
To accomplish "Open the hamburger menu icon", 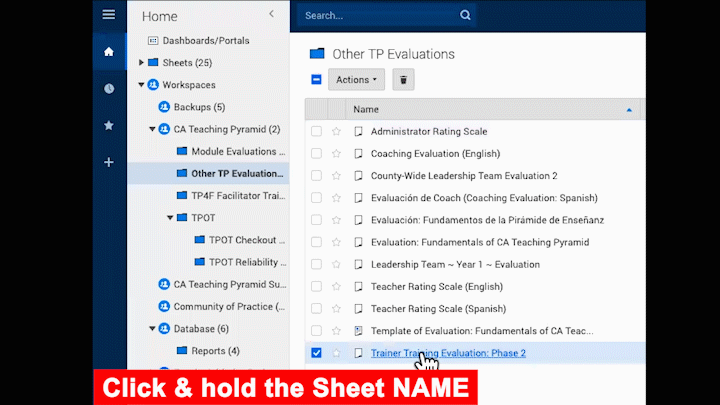I will tap(109, 15).
